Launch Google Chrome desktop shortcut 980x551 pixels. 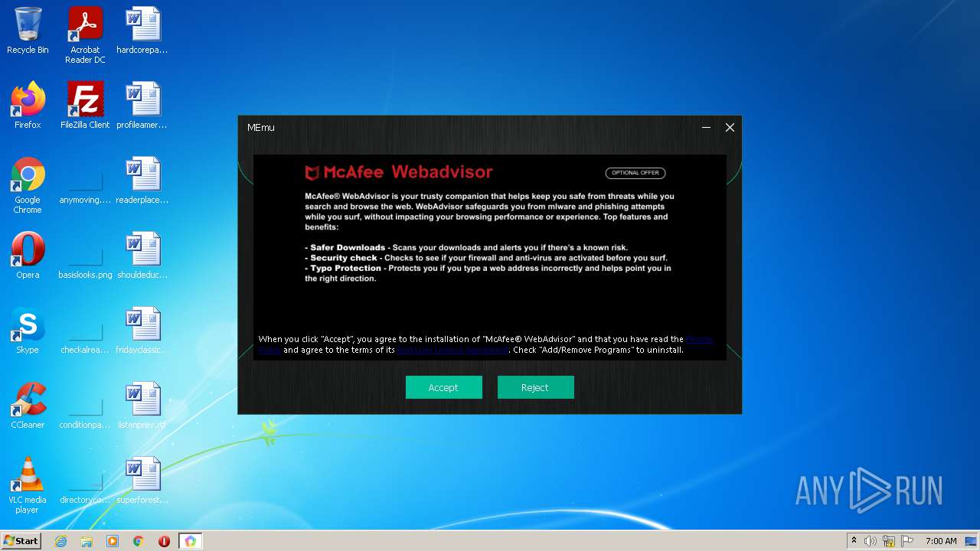[28, 185]
